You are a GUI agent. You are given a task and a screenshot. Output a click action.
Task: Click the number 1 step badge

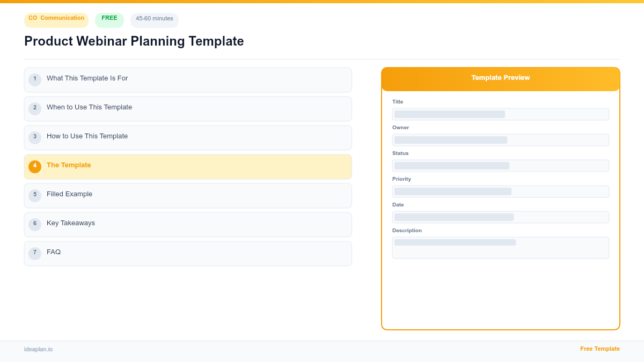click(x=35, y=80)
